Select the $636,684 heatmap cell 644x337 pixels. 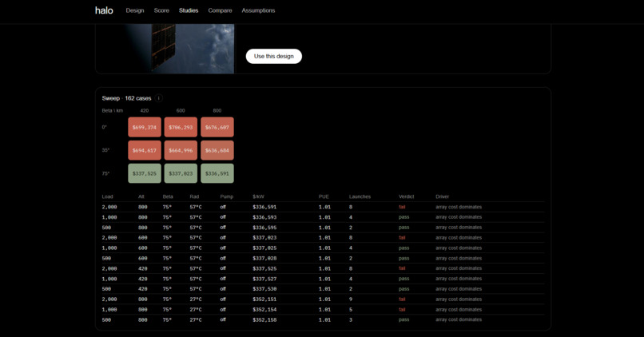tap(217, 150)
